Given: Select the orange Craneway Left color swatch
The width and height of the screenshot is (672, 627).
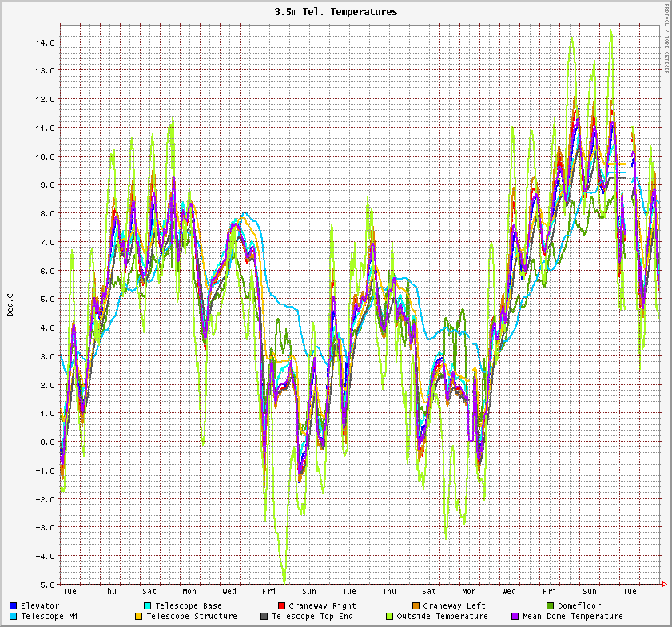Looking at the screenshot, I should pos(416,606).
